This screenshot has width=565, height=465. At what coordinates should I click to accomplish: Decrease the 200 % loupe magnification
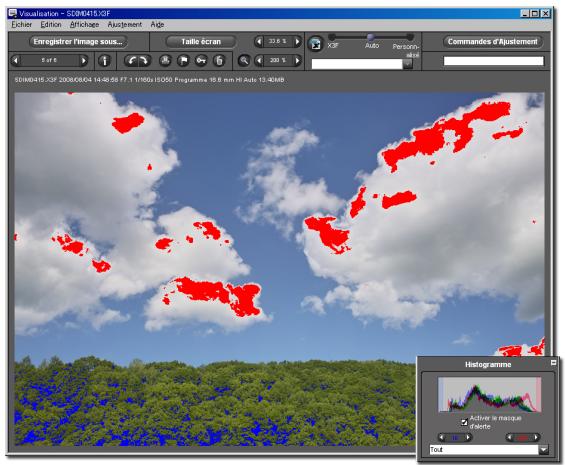pyautogui.click(x=258, y=61)
